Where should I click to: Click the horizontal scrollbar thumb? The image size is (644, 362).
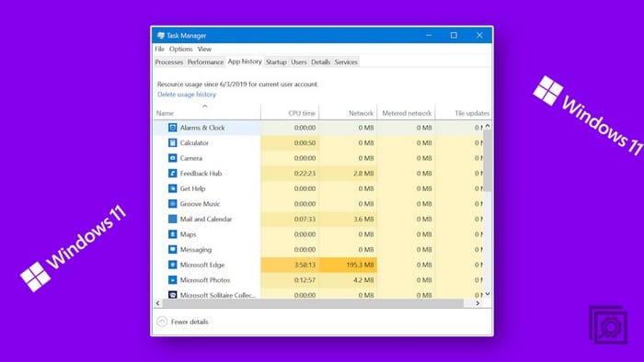(x=313, y=303)
